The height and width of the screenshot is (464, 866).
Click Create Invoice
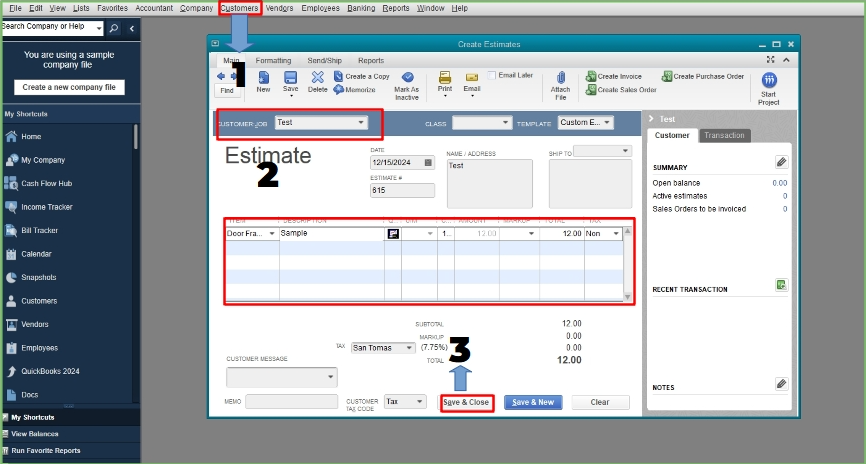coord(614,76)
